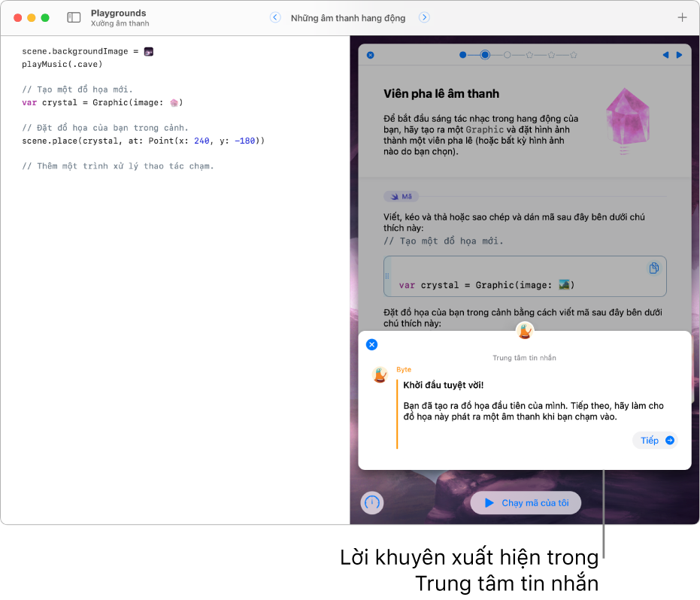Click the page title Những âm thanh hang động

[x=348, y=18]
